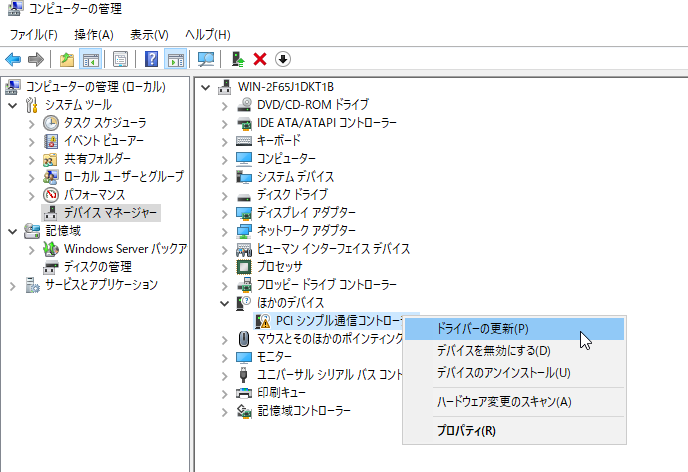Image resolution: width=688 pixels, height=472 pixels.
Task: Open the ファイル(F) menu
Action: click(34, 35)
